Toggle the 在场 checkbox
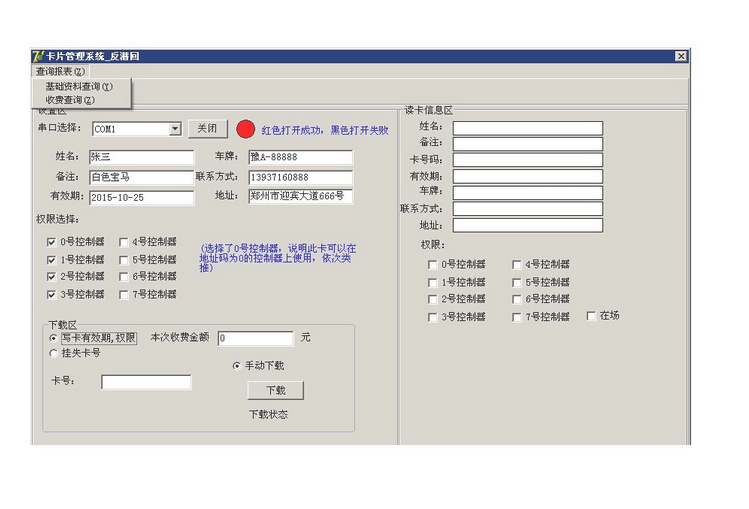This screenshot has height=509, width=749. 591,316
